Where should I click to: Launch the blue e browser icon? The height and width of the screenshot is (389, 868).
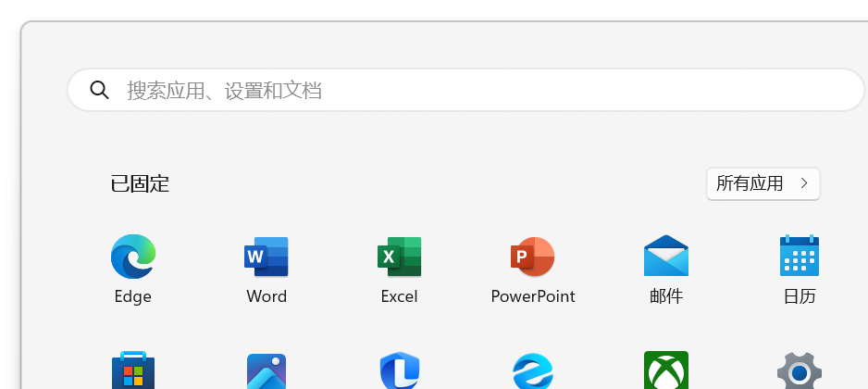coord(532,370)
